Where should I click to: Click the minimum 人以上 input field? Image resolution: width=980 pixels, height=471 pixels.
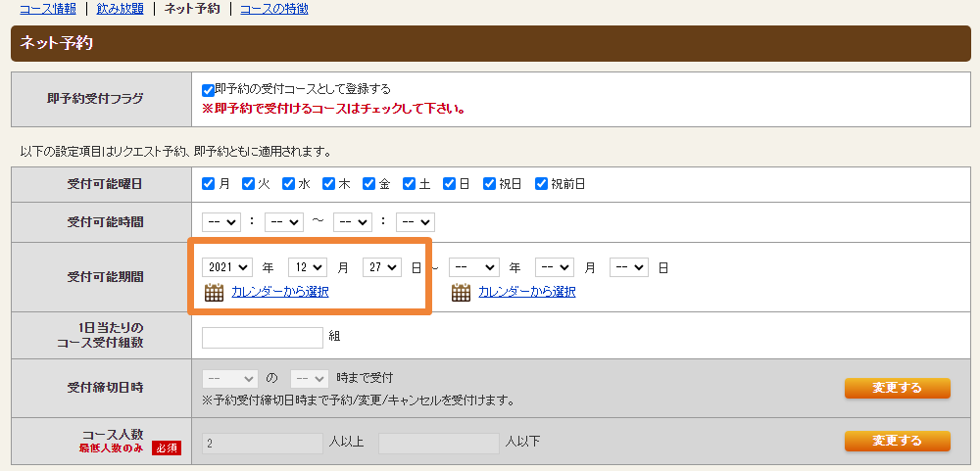pyautogui.click(x=263, y=444)
